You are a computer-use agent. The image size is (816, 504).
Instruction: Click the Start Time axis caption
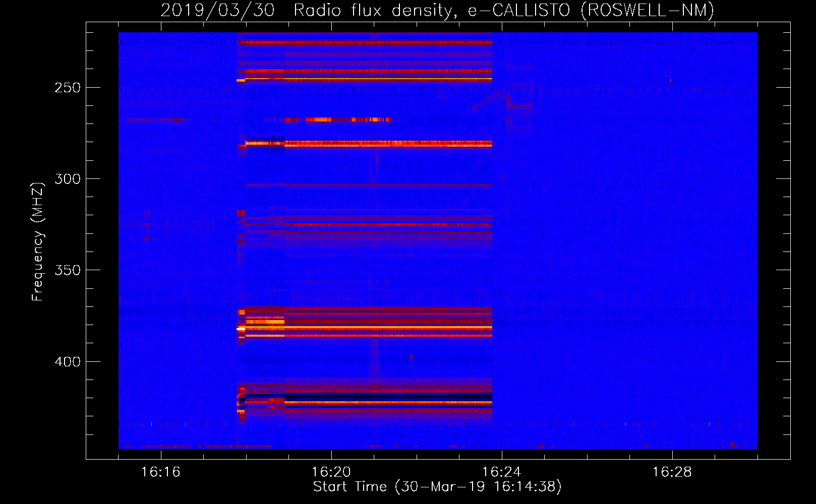[x=437, y=487]
